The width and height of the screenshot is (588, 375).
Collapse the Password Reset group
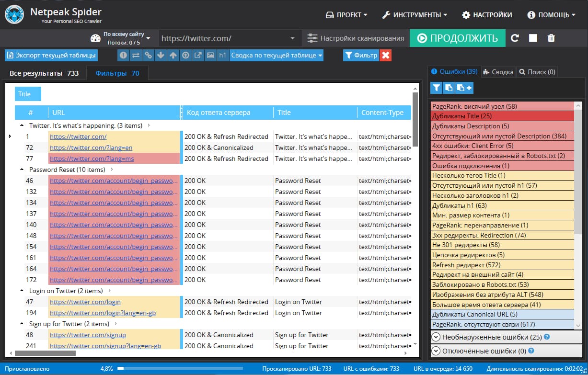22,170
